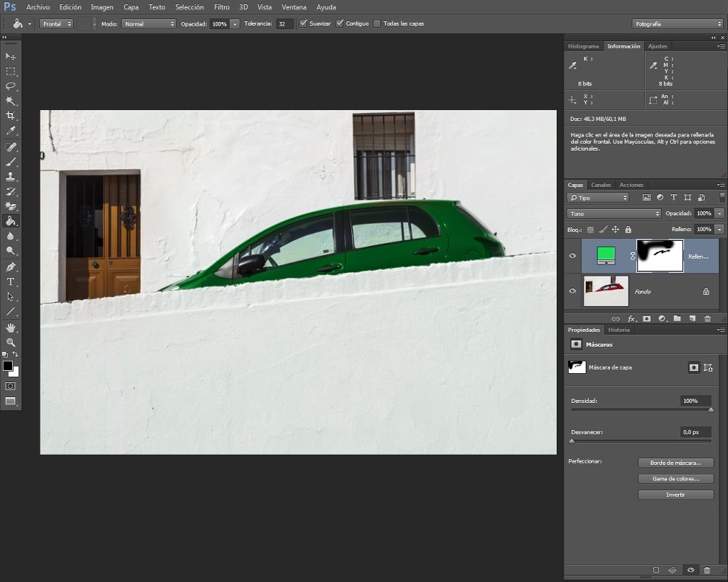Delete layer with Layers panel trash icon

707,318
